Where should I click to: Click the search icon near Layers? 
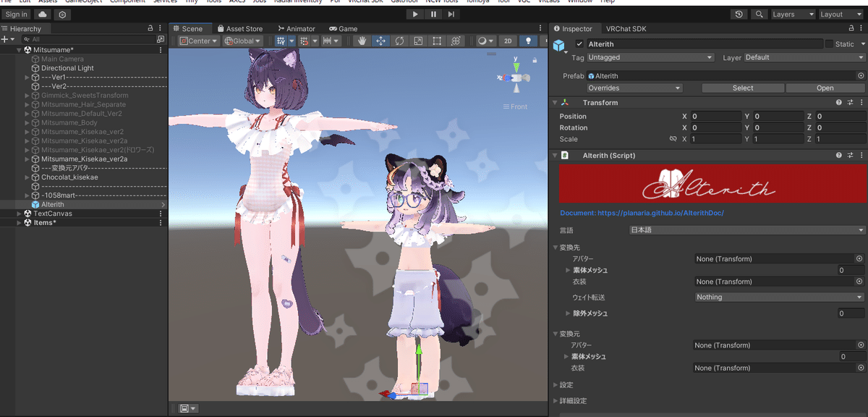[757, 14]
